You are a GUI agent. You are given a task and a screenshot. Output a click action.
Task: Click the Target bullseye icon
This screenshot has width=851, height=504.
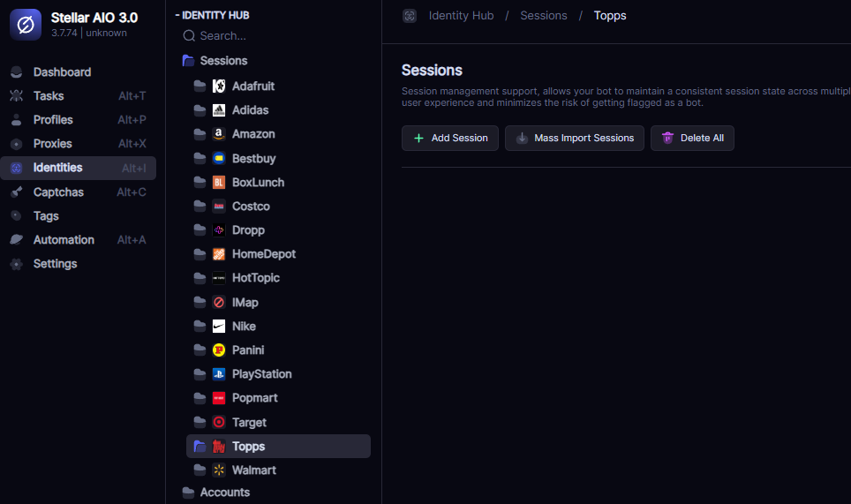(x=219, y=422)
